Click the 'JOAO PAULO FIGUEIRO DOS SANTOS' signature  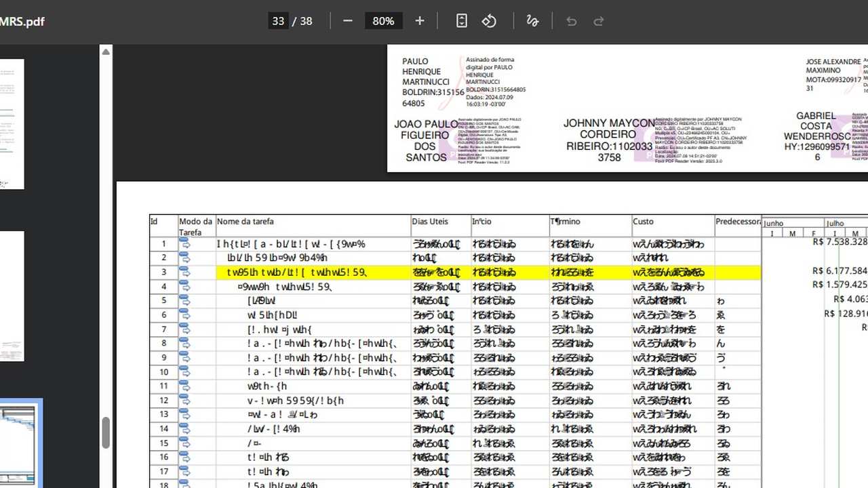coord(427,140)
